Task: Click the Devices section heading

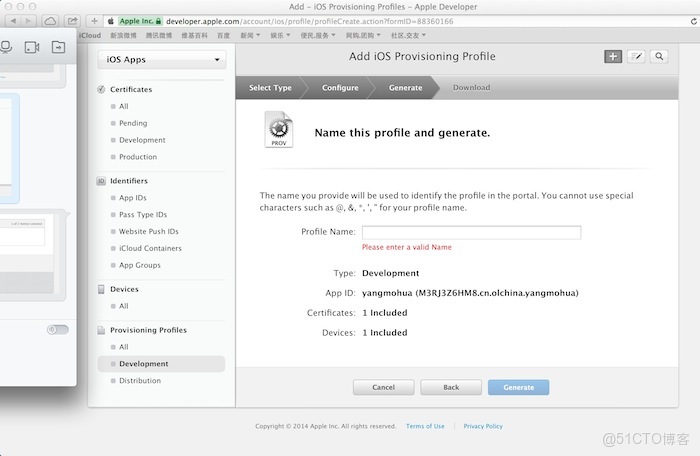Action: (125, 289)
